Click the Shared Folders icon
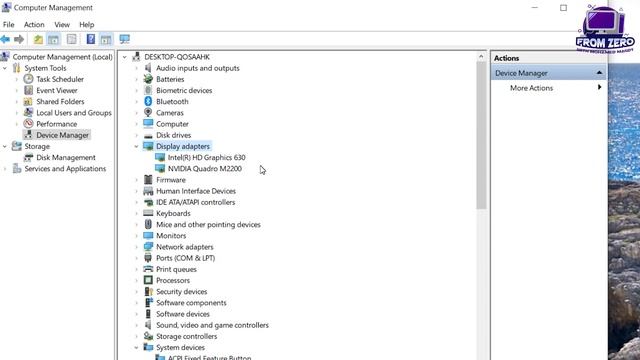Screen dimensions: 640x360 point(28,101)
